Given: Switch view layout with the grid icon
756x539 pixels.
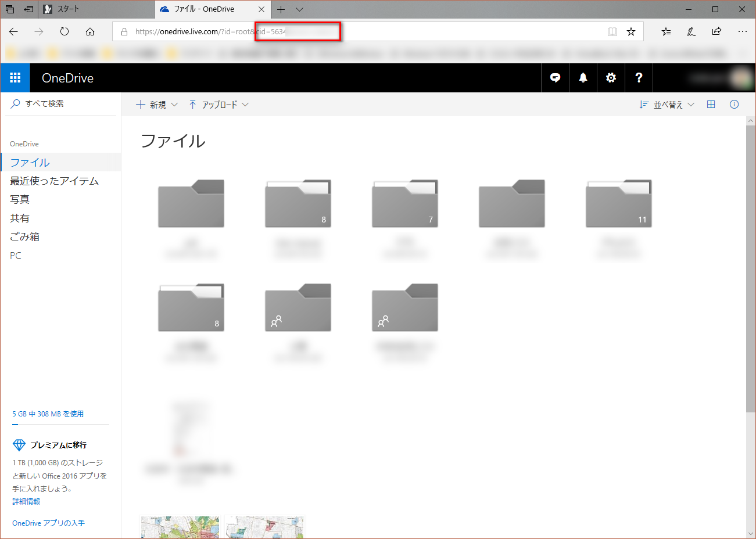Looking at the screenshot, I should [x=711, y=105].
